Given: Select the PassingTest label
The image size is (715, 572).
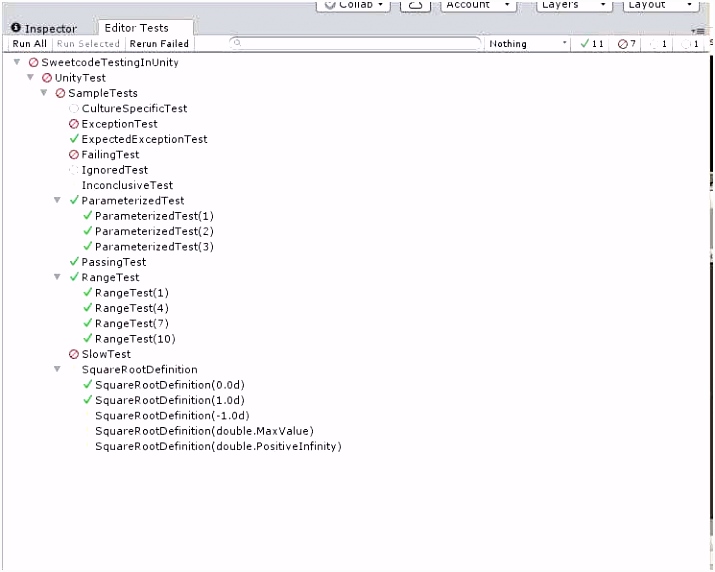Looking at the screenshot, I should click(x=114, y=262).
